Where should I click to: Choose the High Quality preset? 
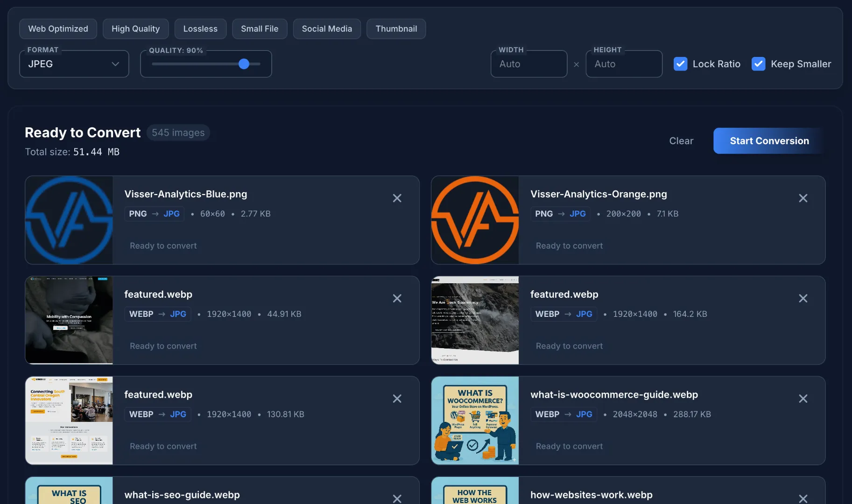(x=135, y=28)
